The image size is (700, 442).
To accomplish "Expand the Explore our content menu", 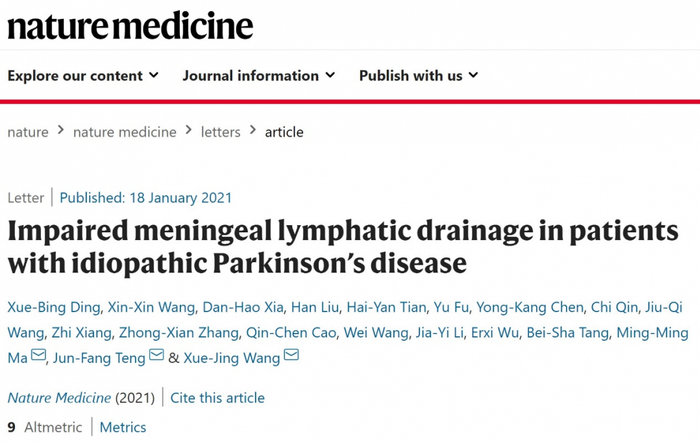I will pyautogui.click(x=83, y=75).
